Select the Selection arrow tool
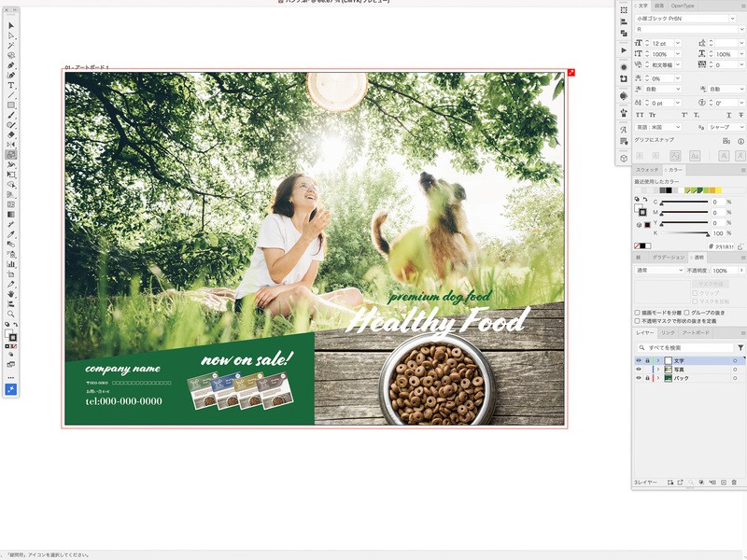The height and width of the screenshot is (560, 747). [11, 25]
